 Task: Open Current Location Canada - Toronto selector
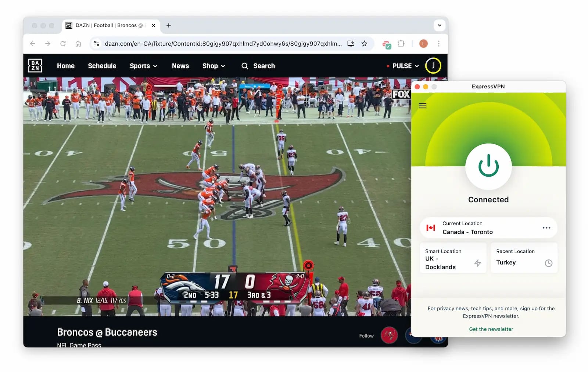pyautogui.click(x=488, y=228)
